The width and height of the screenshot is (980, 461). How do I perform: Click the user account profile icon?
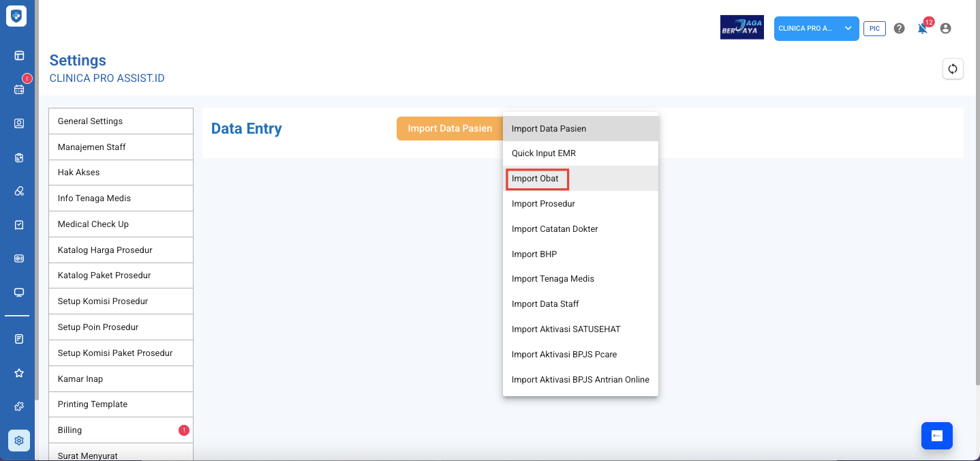pos(945,29)
